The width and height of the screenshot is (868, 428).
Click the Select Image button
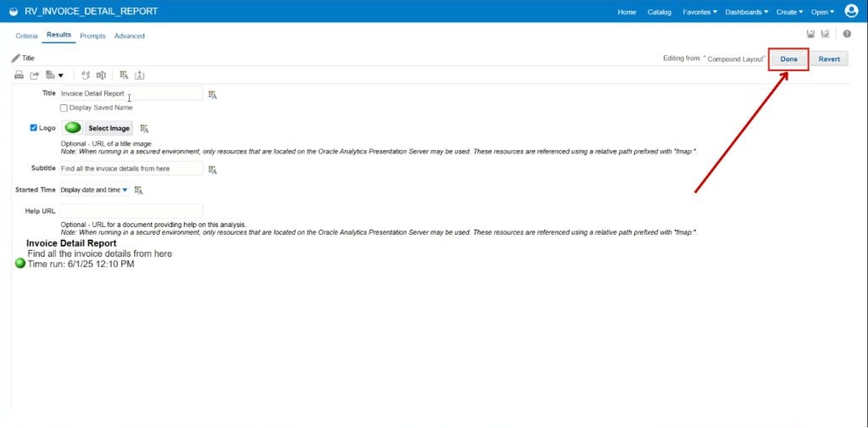tap(109, 128)
